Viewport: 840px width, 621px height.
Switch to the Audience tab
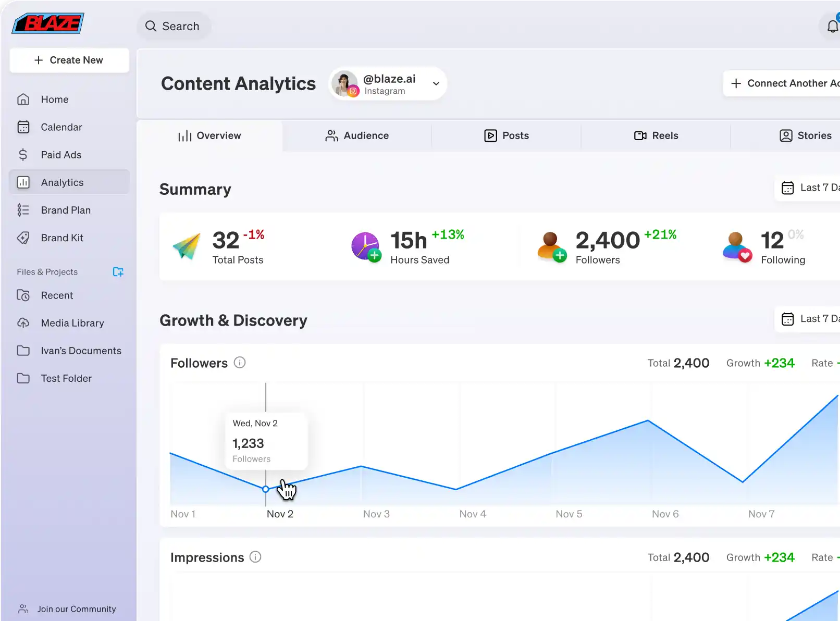357,136
